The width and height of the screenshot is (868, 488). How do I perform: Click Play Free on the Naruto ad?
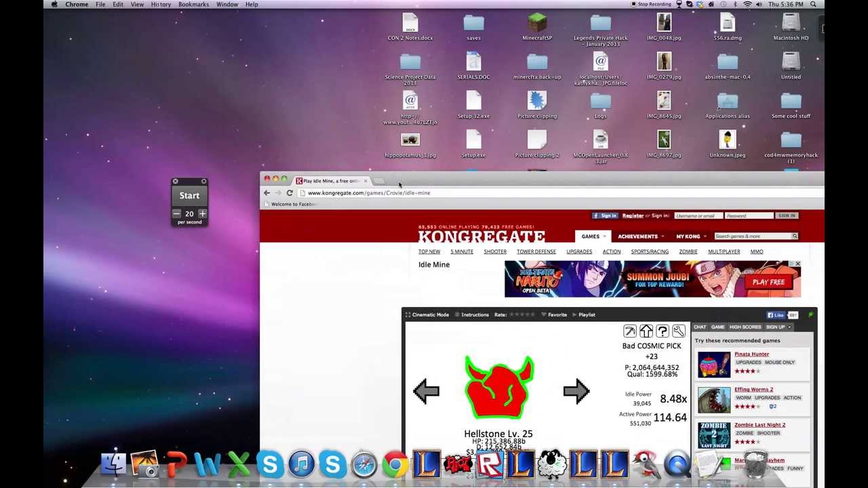[768, 282]
